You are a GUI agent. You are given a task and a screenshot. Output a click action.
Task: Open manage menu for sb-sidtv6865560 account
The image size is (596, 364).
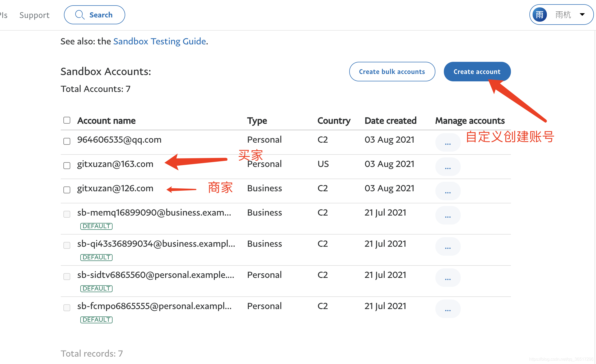[x=448, y=278]
